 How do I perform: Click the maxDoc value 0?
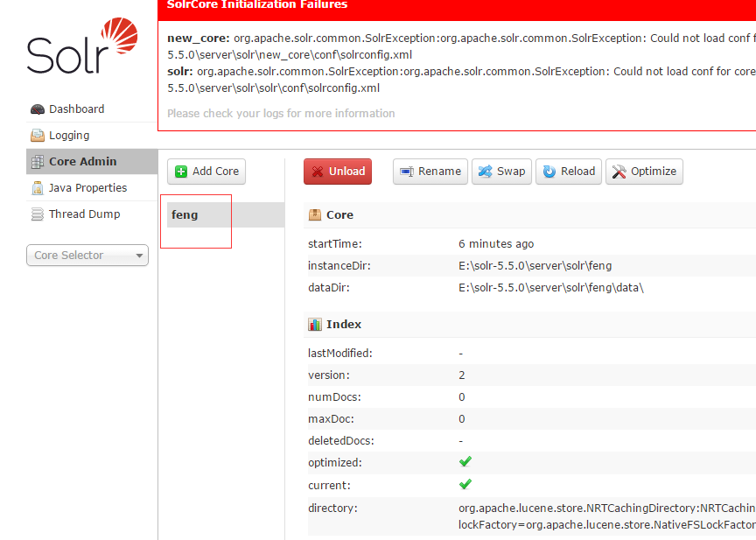[462, 419]
